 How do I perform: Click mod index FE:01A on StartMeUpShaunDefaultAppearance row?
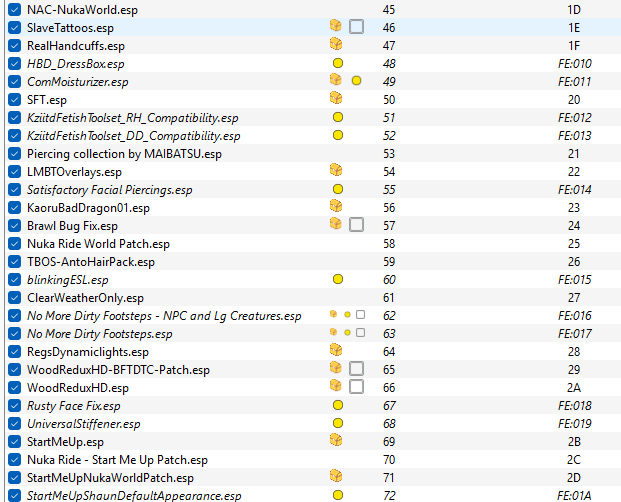pyautogui.click(x=575, y=496)
